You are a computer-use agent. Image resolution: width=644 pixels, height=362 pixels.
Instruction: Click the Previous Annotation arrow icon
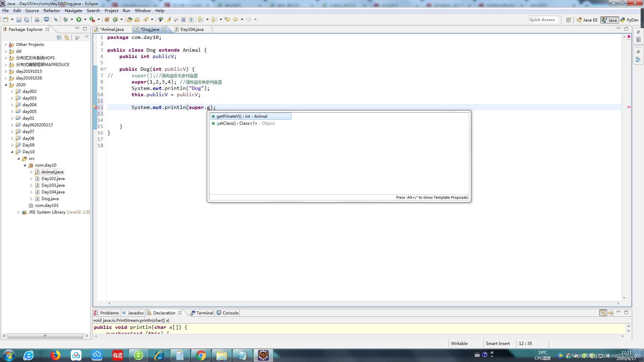(x=214, y=20)
